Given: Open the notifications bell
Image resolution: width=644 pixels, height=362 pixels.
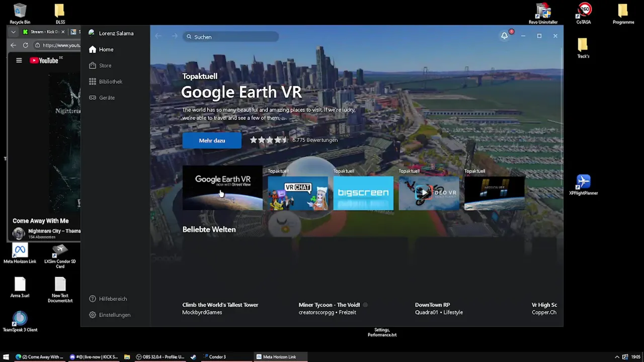Looking at the screenshot, I should pos(504,36).
